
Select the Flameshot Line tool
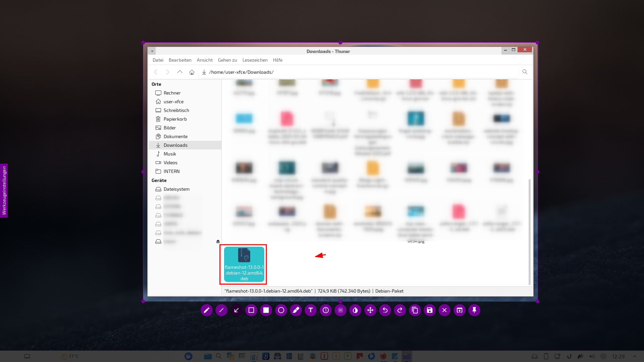point(221,310)
